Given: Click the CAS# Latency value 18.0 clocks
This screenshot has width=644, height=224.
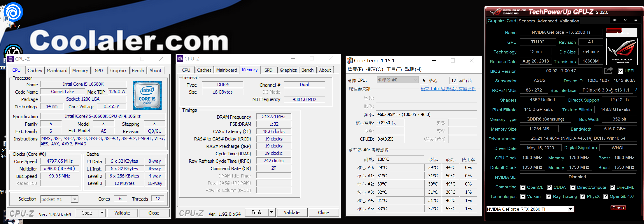Looking at the screenshot, I should click(274, 131).
